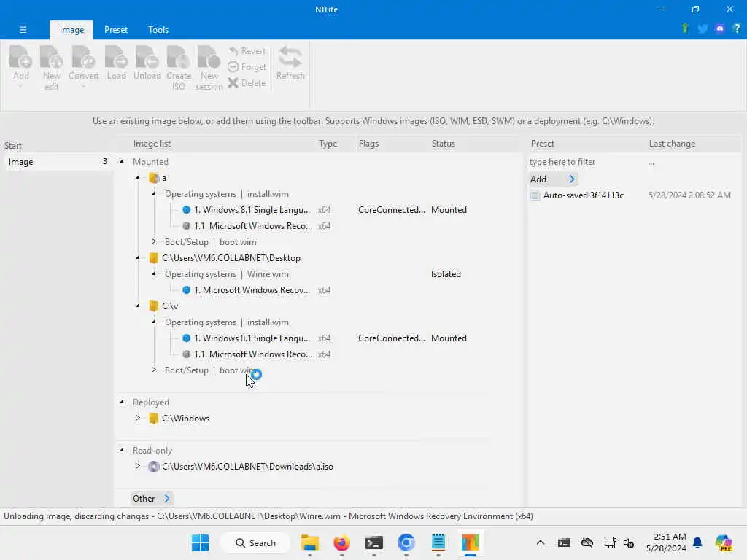Select Windows 8.1 Single Language under 'a'
This screenshot has height=560, width=747.
252,210
